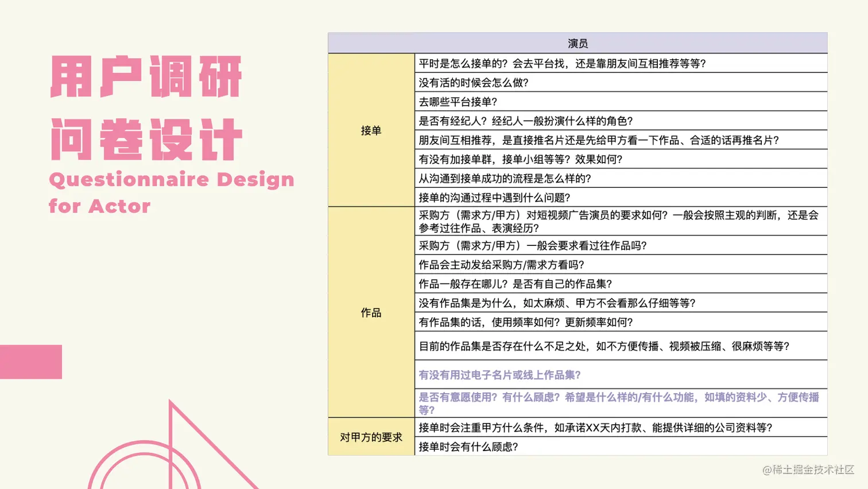Click the row '作品一般存在哪儿？是否有自己的作品集？'
The image size is (868, 489).
click(621, 284)
